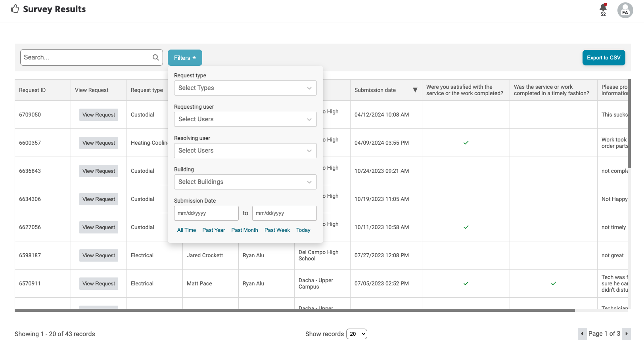Click the horizontal table scrollbar
Viewport: 644px width, 350px height.
pyautogui.click(x=294, y=310)
